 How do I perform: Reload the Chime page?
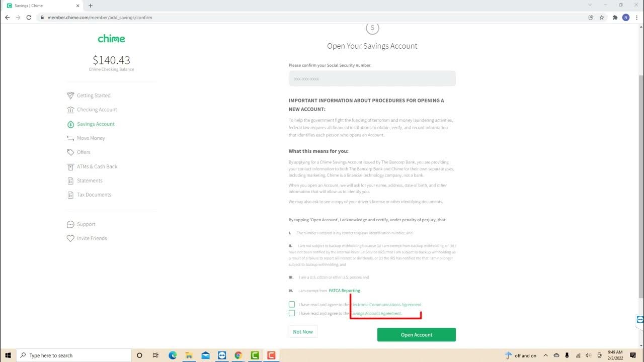[x=29, y=17]
